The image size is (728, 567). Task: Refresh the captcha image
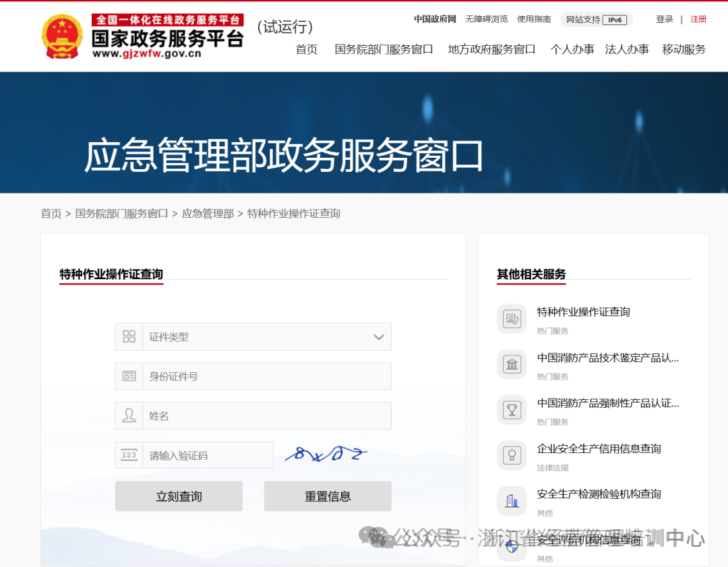coord(326,454)
